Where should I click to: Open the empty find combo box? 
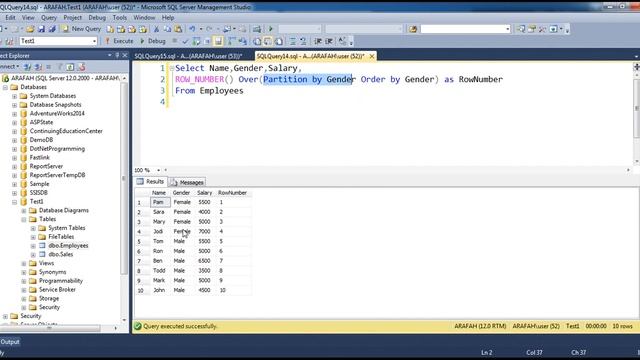click(508, 29)
